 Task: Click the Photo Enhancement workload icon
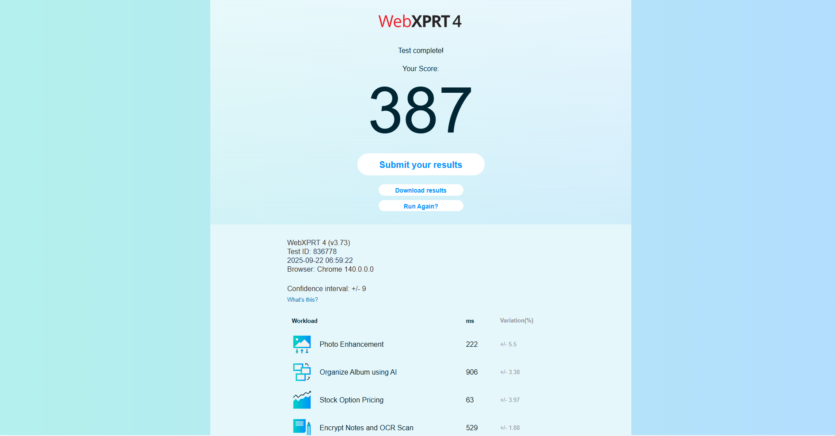(301, 344)
